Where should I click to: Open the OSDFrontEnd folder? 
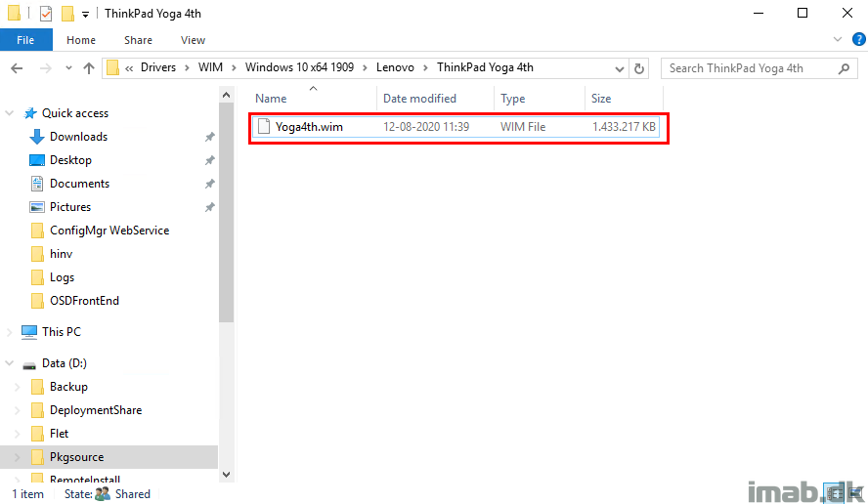click(x=84, y=301)
